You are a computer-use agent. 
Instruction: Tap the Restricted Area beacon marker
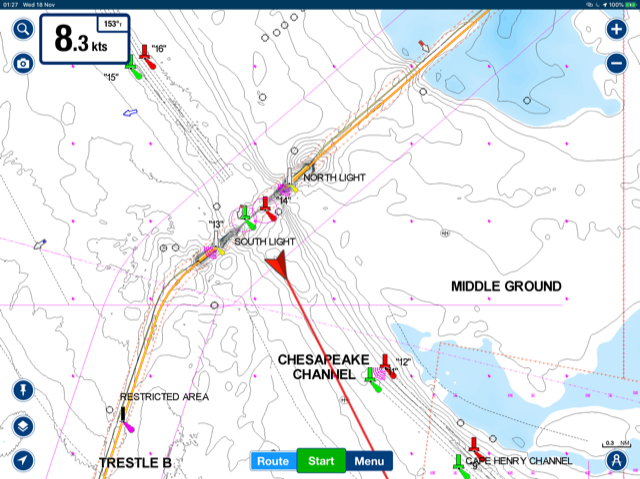[126, 418]
